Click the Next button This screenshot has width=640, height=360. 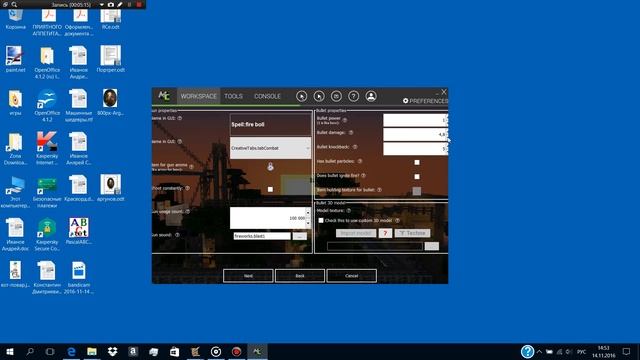point(248,276)
